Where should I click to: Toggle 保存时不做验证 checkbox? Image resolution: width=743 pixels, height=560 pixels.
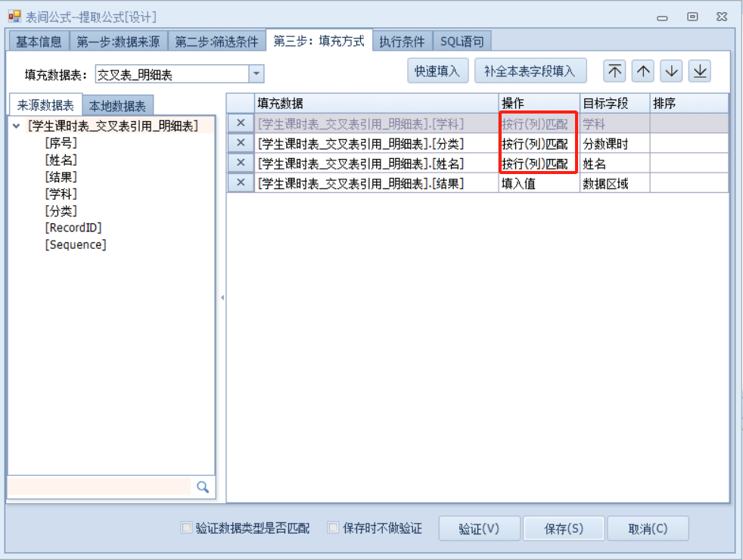(x=333, y=528)
